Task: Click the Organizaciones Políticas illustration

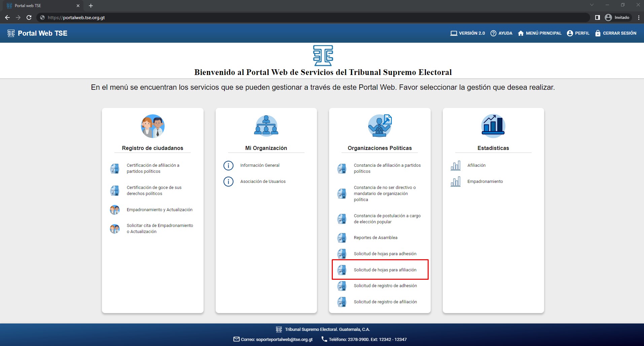Action: pyautogui.click(x=380, y=126)
